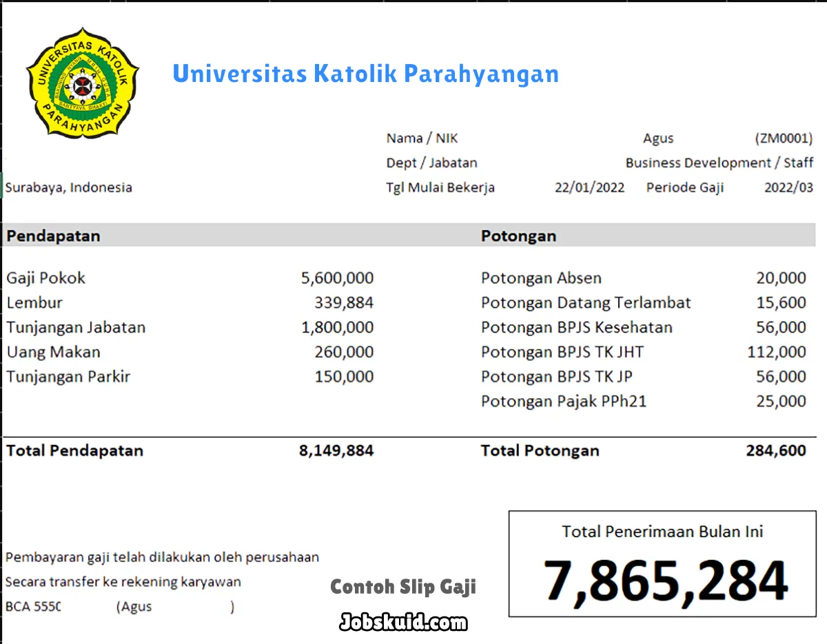Click the Potongan BPJS Kesehatan row
Image resolution: width=827 pixels, height=644 pixels.
tap(577, 327)
